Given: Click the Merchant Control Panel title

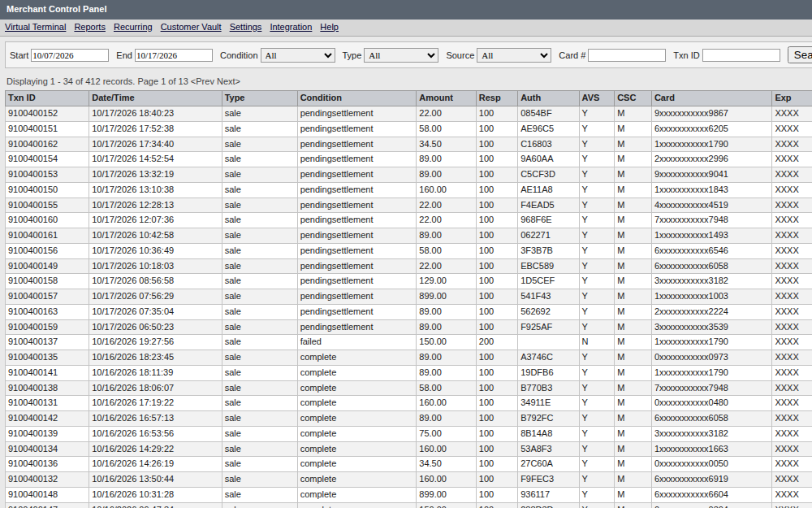Looking at the screenshot, I should click(57, 9).
